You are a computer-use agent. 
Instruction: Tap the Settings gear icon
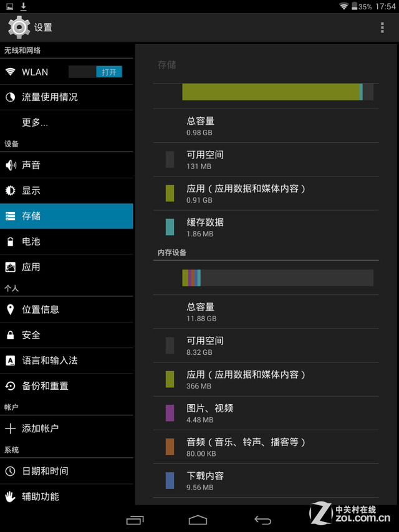pos(19,27)
